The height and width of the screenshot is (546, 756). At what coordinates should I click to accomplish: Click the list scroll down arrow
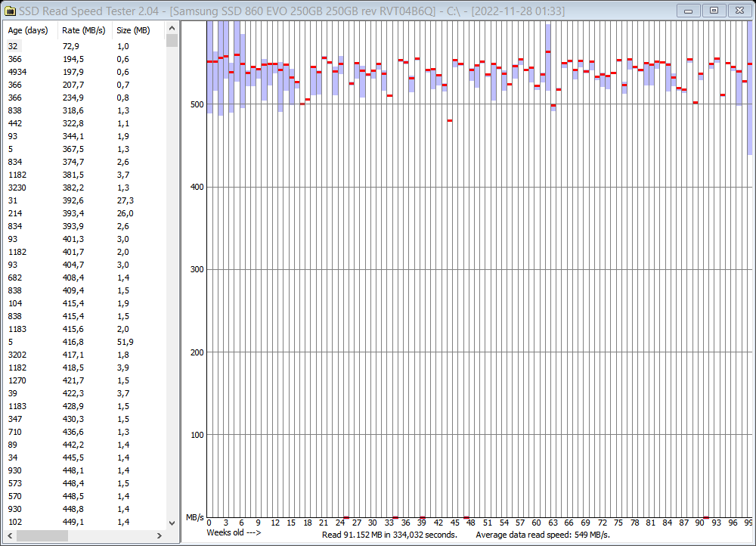[x=172, y=523]
